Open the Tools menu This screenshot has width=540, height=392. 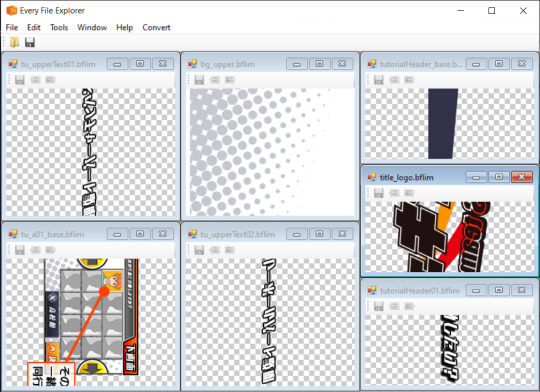59,28
